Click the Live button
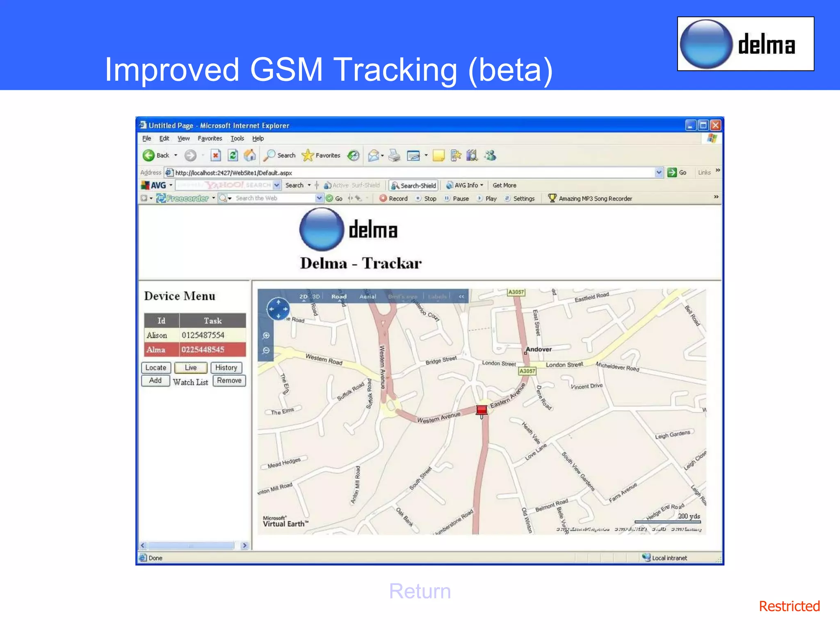This screenshot has height=630, width=840. 190,367
